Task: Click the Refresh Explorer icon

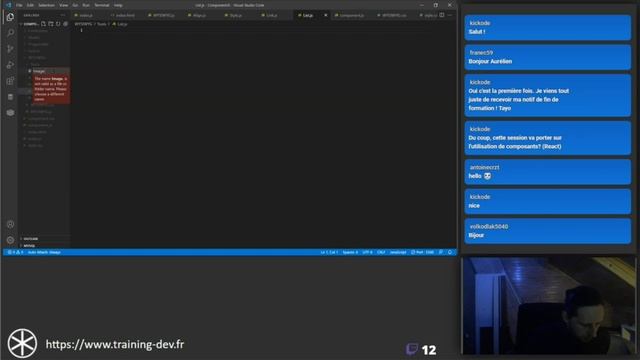Action: (58, 24)
